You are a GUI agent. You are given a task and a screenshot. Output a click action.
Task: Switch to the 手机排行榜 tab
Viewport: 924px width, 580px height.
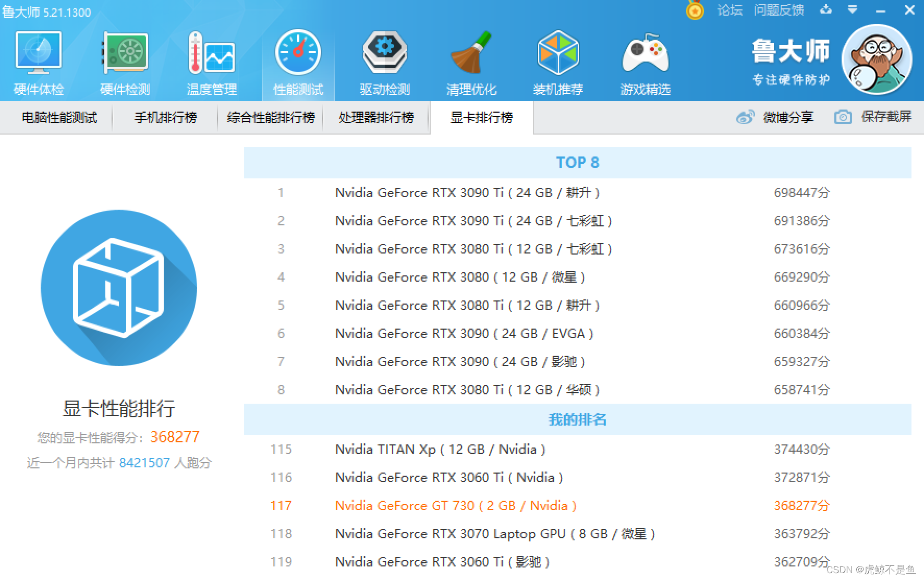coord(165,117)
